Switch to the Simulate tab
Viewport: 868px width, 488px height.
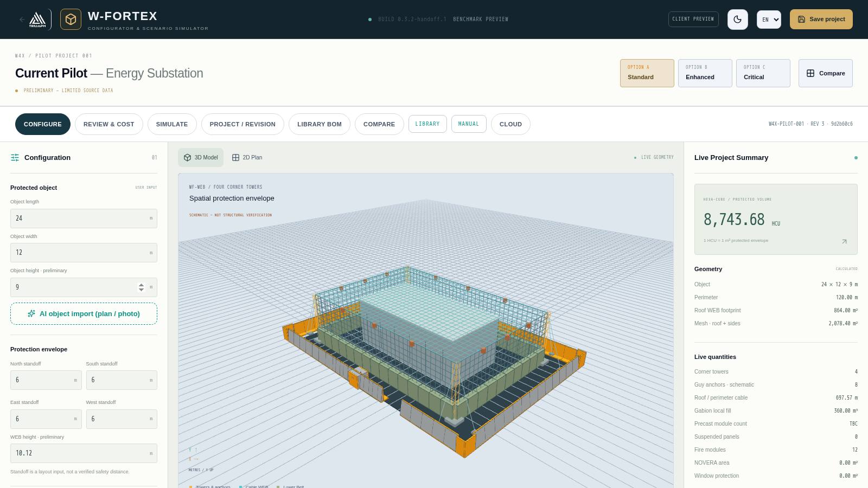pyautogui.click(x=172, y=124)
